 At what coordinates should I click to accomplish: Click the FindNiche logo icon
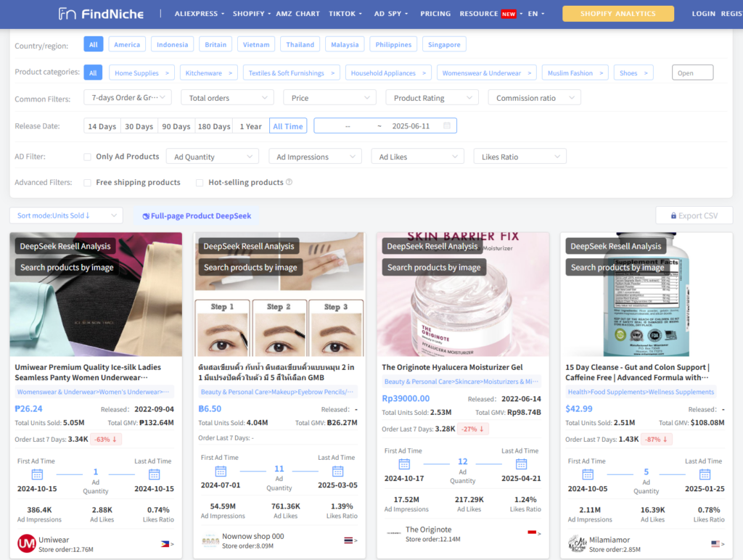[x=67, y=14]
